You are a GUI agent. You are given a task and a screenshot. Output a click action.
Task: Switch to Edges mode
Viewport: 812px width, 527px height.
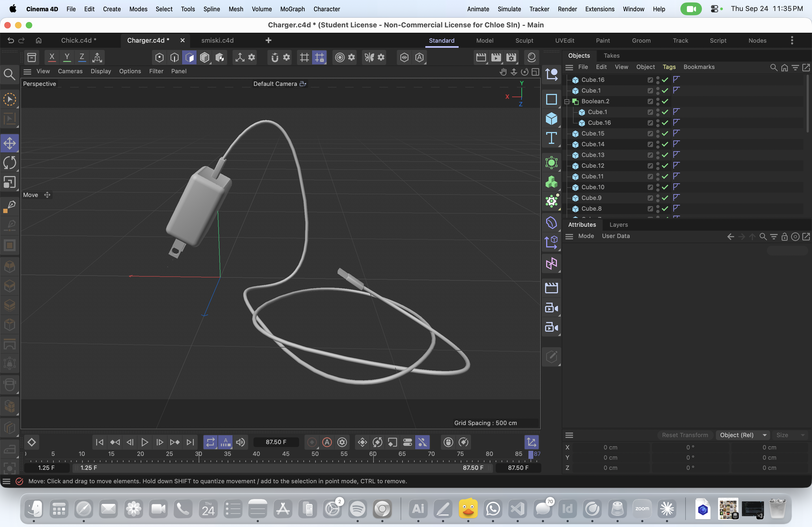[x=174, y=57]
